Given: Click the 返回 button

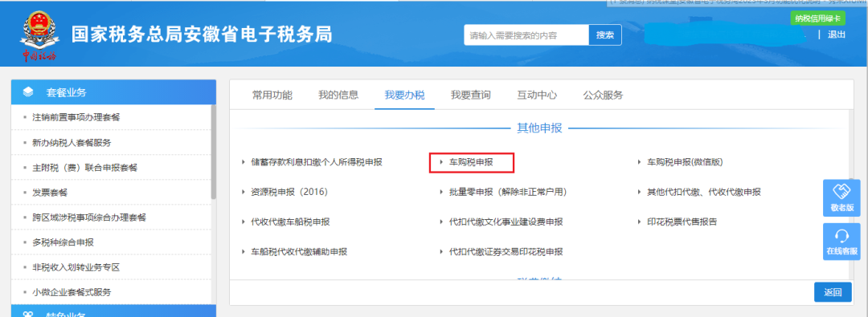Looking at the screenshot, I should [x=833, y=292].
